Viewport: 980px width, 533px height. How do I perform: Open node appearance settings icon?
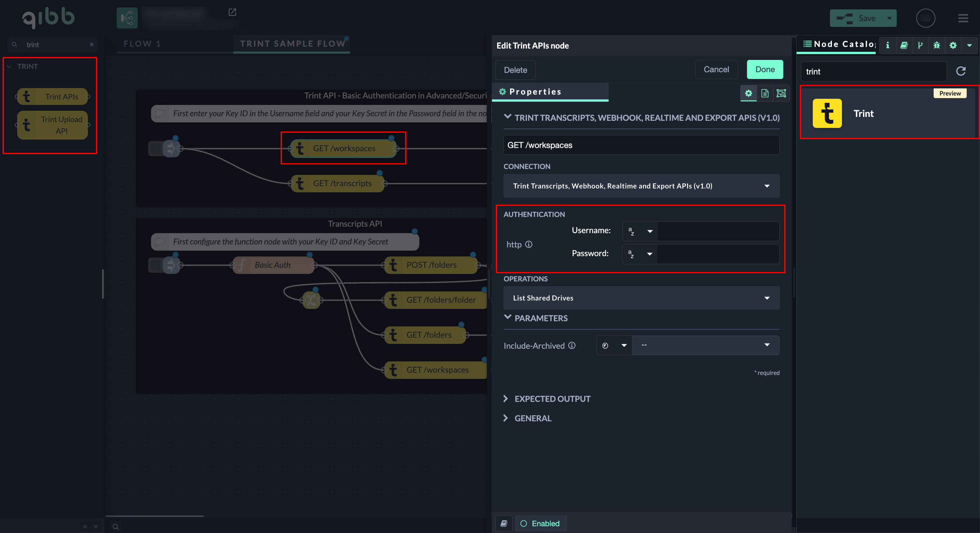781,93
